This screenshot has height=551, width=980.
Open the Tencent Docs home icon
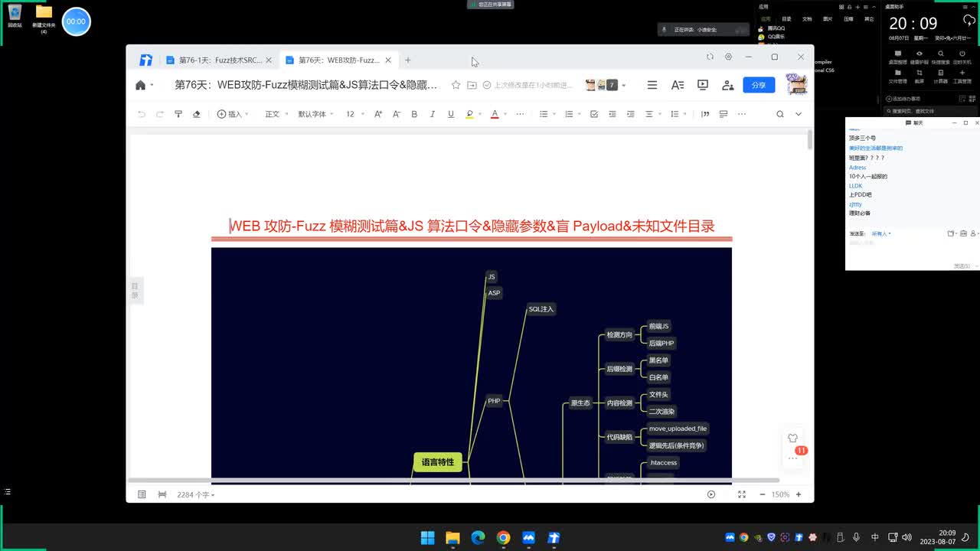pyautogui.click(x=140, y=85)
